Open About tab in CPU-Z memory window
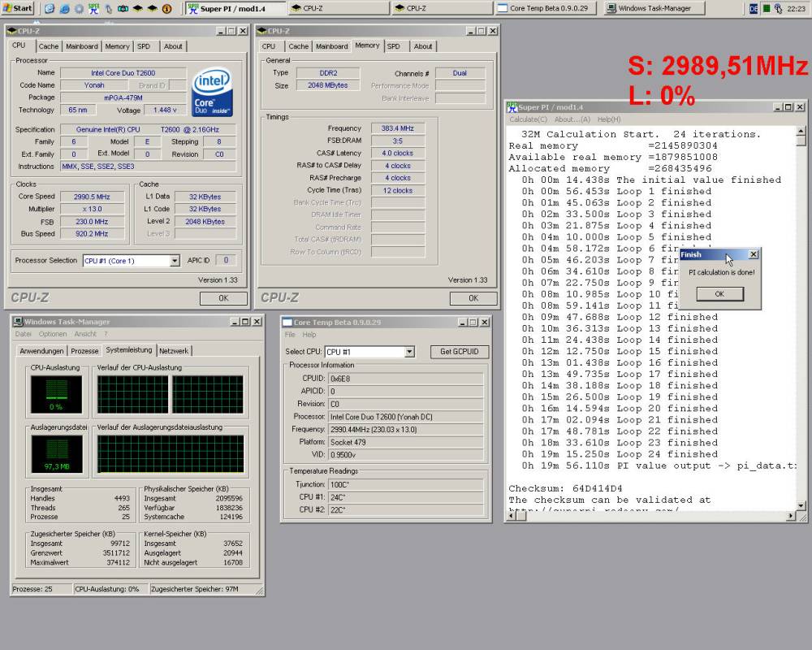Viewport: 812px width, 650px height. click(423, 46)
